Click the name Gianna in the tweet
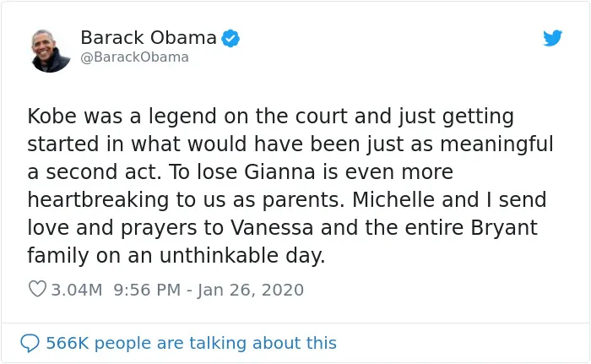591x364 pixels. pyautogui.click(x=279, y=172)
